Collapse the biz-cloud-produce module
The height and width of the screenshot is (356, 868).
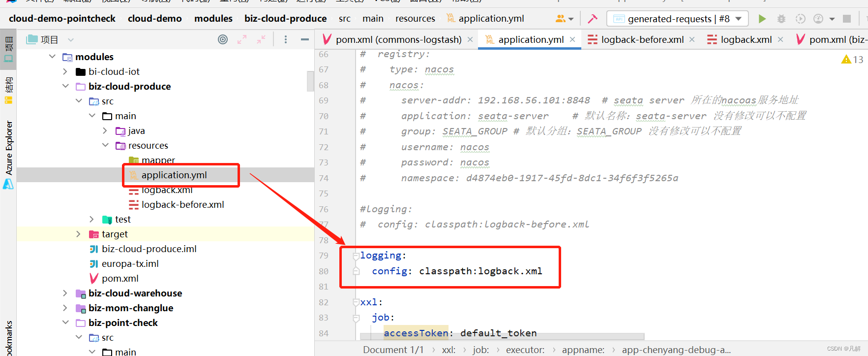pyautogui.click(x=65, y=86)
